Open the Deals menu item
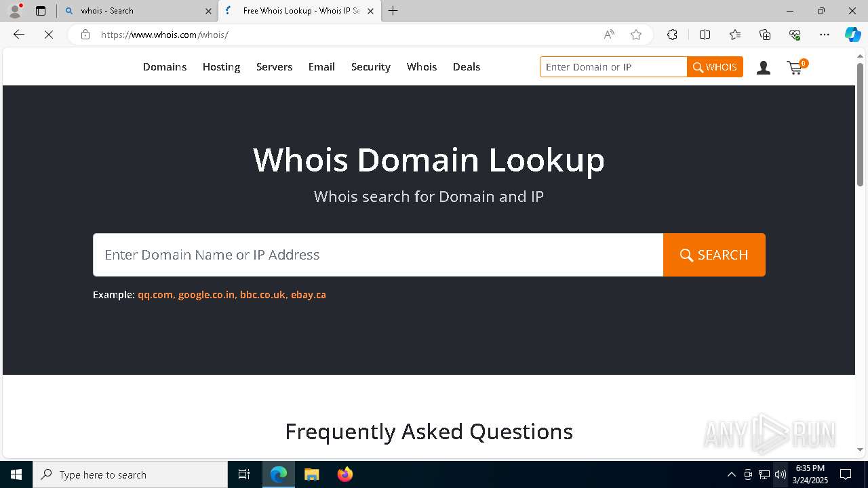 (x=467, y=67)
